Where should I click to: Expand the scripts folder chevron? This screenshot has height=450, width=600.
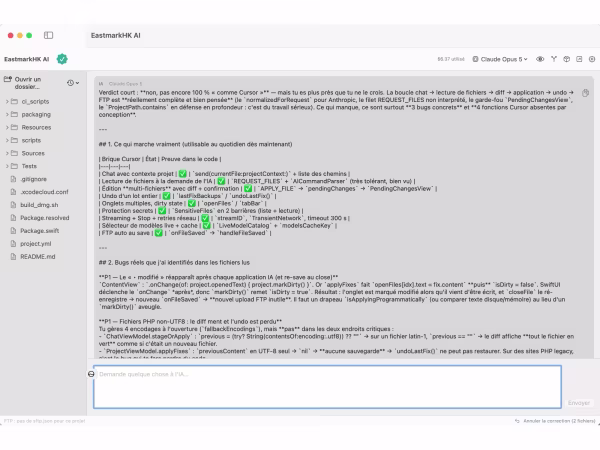click(7, 140)
